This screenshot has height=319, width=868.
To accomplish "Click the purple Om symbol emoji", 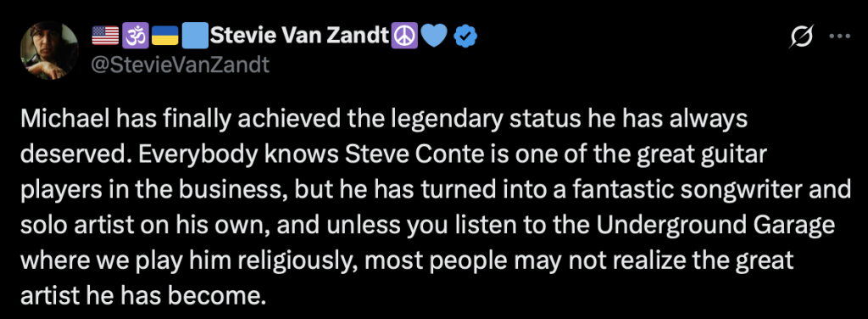I will point(135,36).
